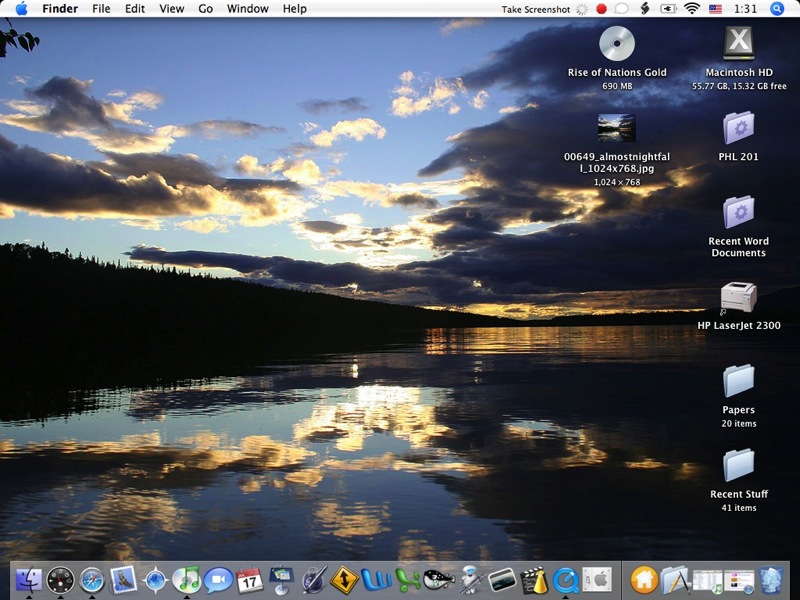Click Take Screenshot in the menu bar

(535, 9)
